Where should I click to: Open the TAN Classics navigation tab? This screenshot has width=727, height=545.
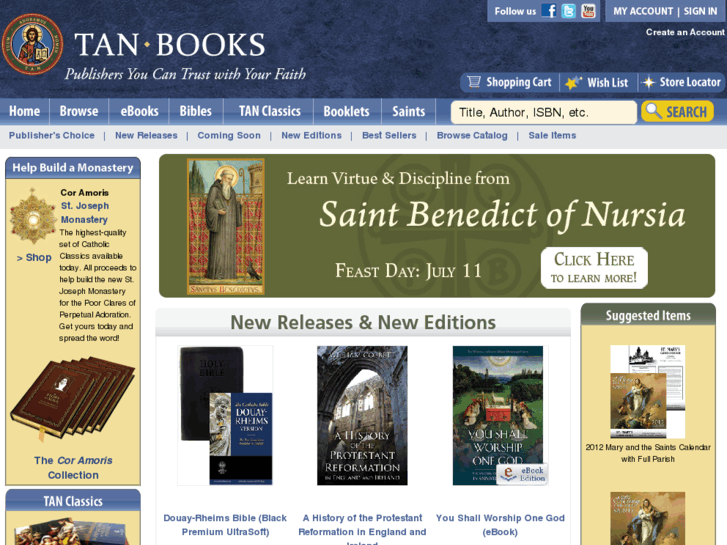click(269, 111)
